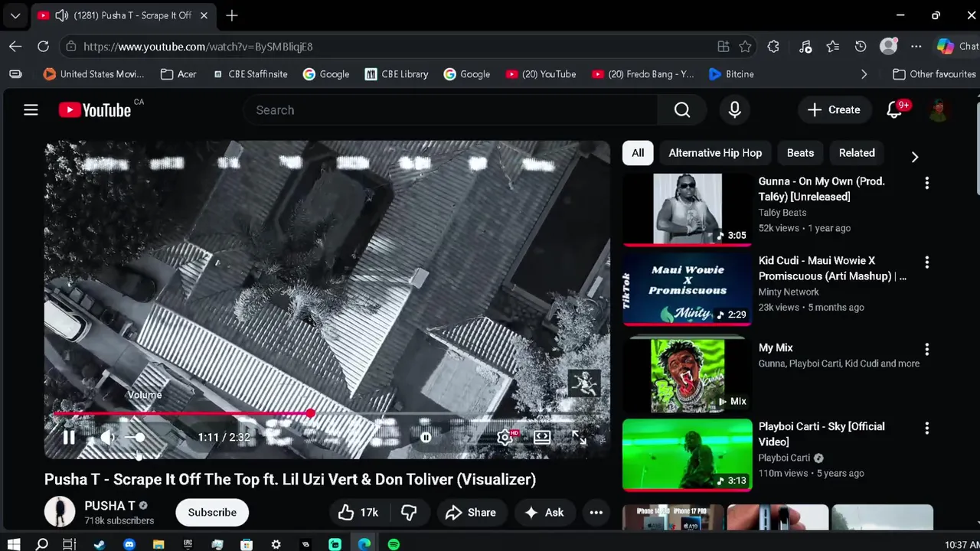The width and height of the screenshot is (980, 551).
Task: Open the Kid Cudi Maui Wowie mashup title
Action: tap(832, 269)
